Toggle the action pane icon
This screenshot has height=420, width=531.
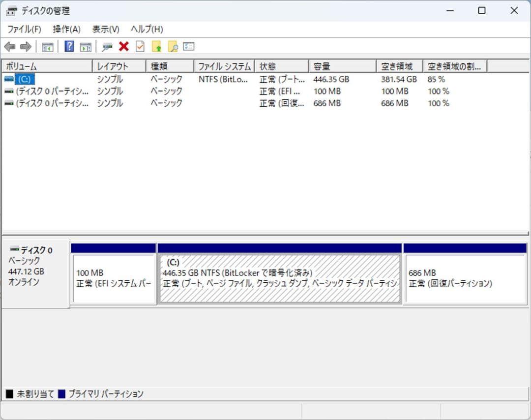pos(85,46)
